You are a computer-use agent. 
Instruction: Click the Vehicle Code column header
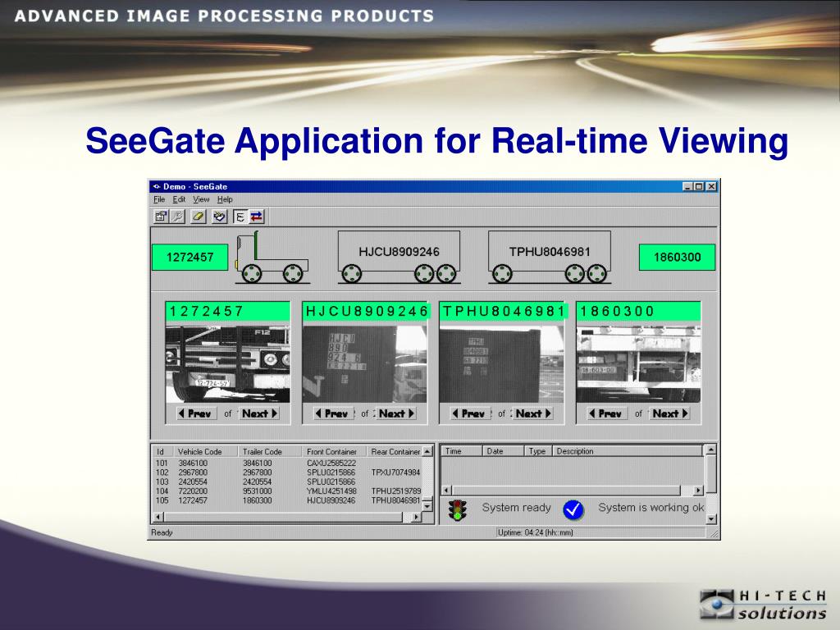pos(205,452)
